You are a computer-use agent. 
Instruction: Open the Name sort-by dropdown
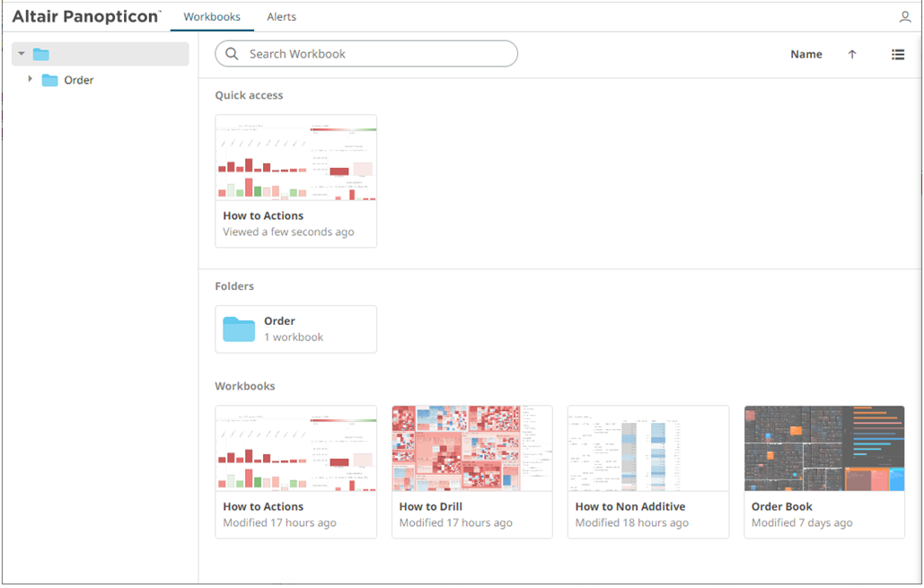805,55
